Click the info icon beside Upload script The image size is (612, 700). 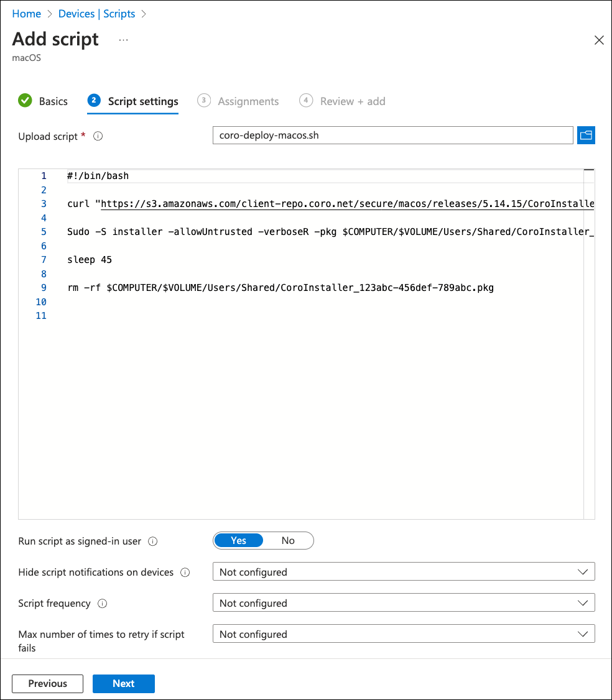[98, 136]
